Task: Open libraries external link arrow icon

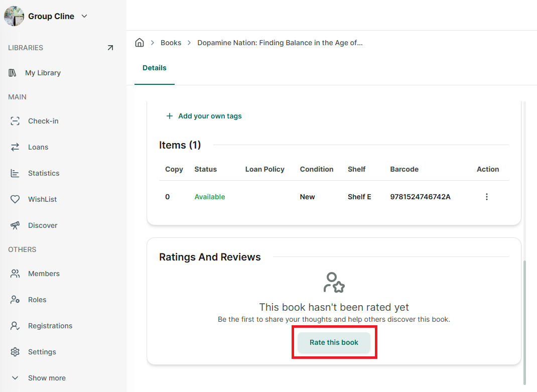Action: [110, 48]
